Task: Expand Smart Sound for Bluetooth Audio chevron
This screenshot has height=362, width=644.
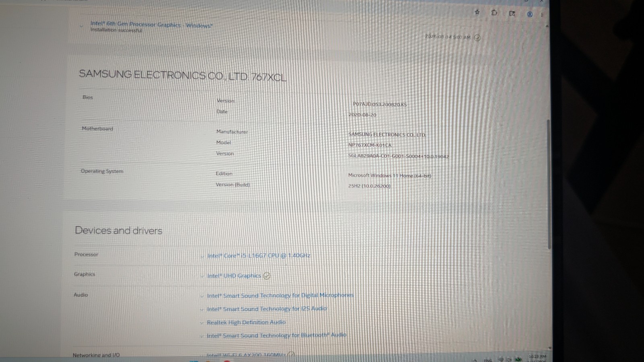Action: tap(202, 336)
